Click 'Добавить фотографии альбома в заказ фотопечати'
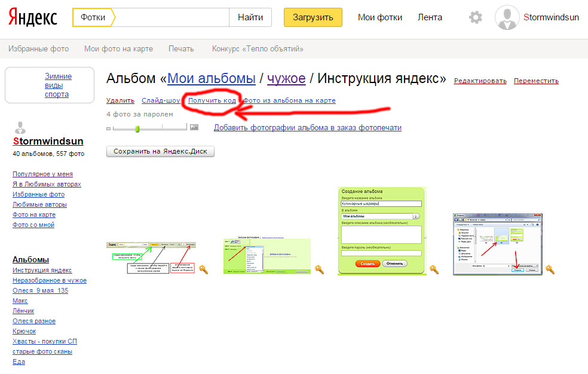The width and height of the screenshot is (588, 374). tap(308, 128)
